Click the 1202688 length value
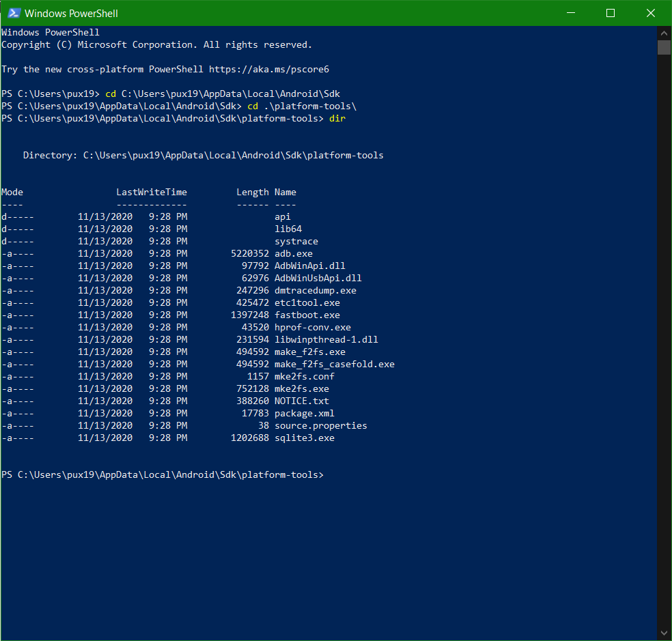 click(x=250, y=438)
